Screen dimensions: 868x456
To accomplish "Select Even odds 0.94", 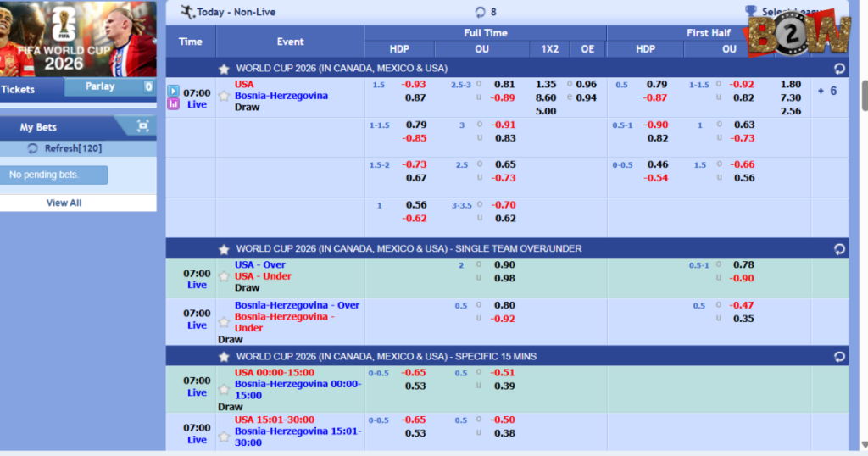I will click(587, 98).
